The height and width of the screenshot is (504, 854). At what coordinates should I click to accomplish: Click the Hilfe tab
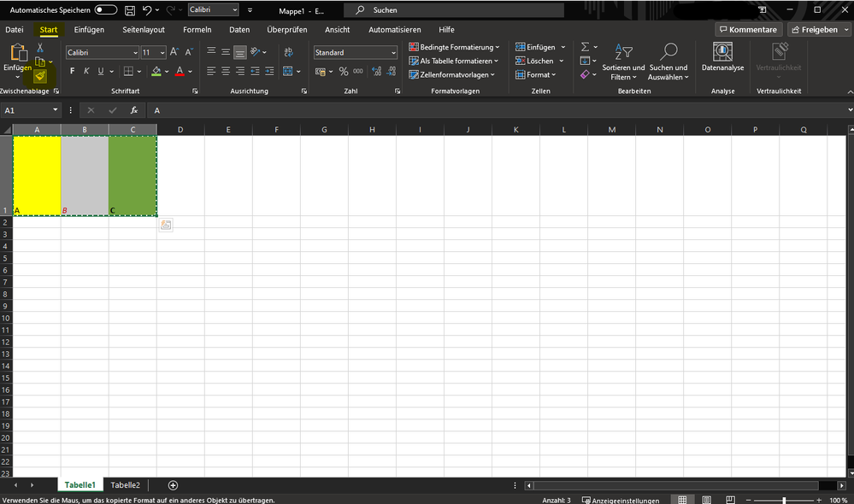(446, 30)
